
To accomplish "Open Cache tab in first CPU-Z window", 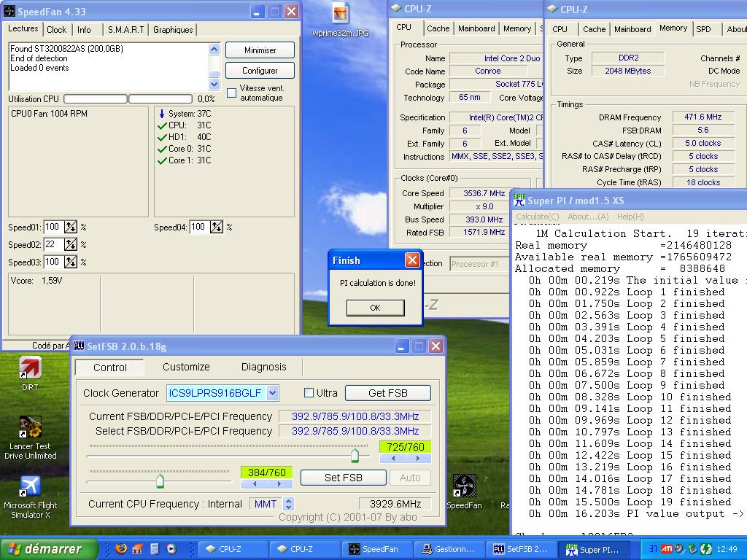I will tap(438, 28).
